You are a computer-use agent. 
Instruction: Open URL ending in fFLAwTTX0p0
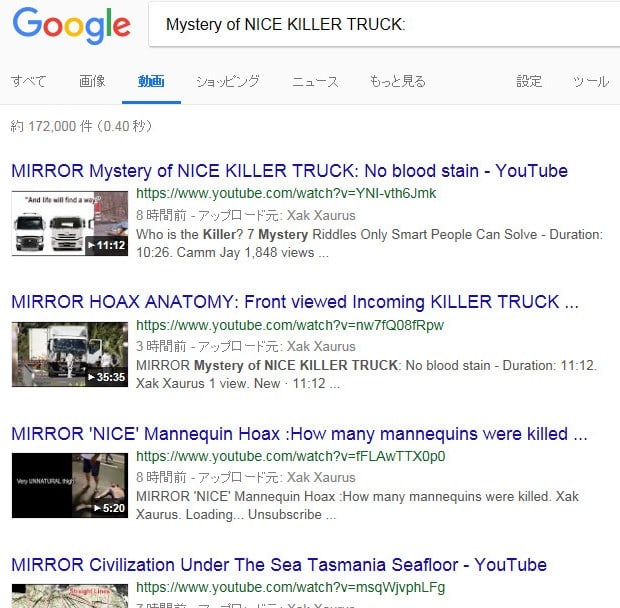(291, 456)
